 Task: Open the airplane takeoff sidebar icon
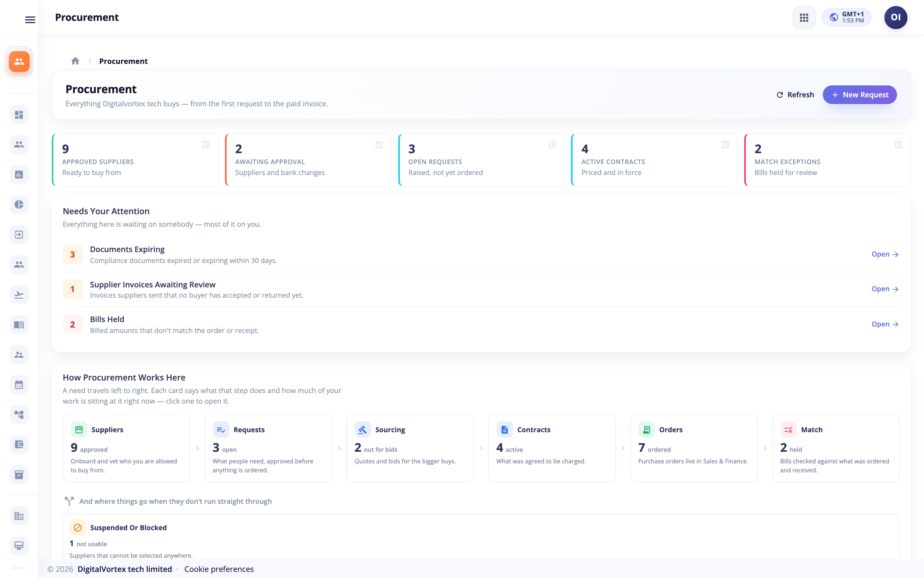pos(19,294)
